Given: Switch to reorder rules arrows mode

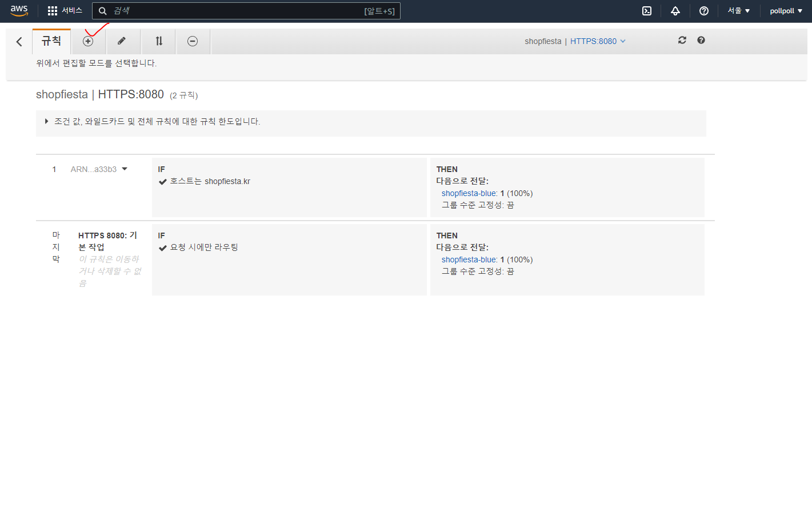Looking at the screenshot, I should click(x=159, y=41).
